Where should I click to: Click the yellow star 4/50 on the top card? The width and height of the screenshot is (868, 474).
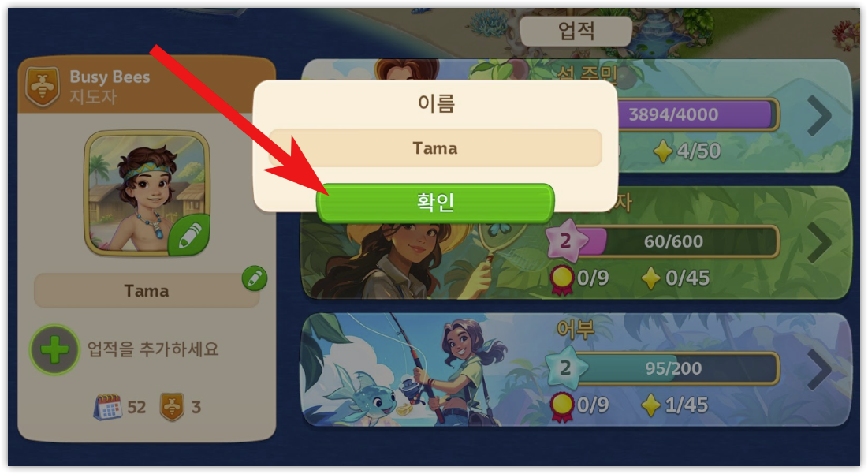662,151
